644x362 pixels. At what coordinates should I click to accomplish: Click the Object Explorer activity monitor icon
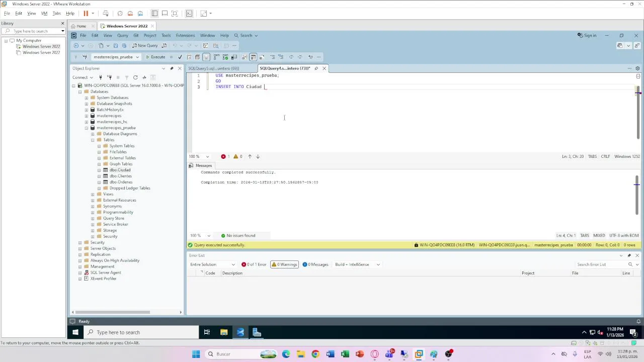[x=144, y=77]
